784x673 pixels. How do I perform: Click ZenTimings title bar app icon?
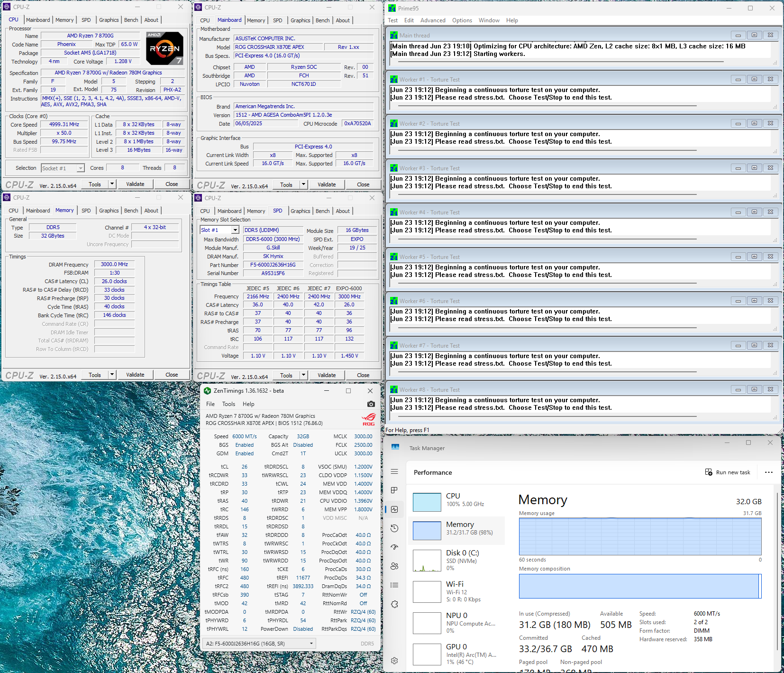point(207,391)
